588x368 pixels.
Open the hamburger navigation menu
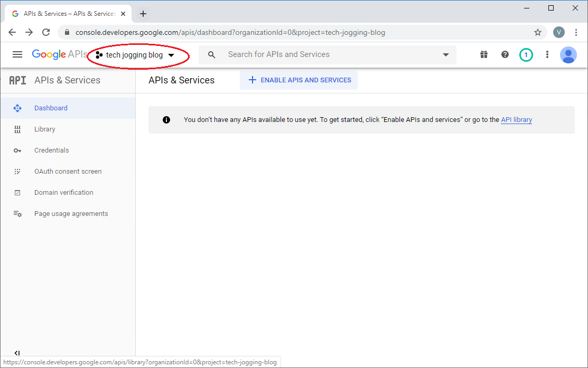(17, 55)
